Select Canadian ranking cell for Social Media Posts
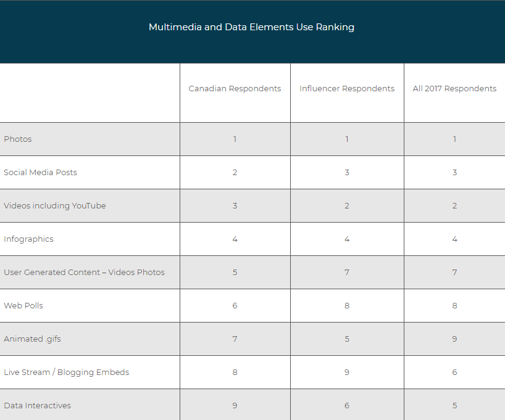Image resolution: width=505 pixels, height=420 pixels. pos(235,173)
